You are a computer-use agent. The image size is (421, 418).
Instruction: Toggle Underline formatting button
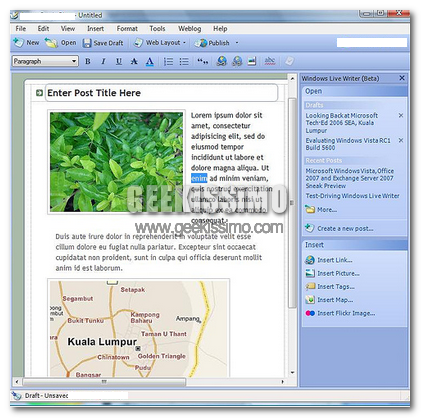pos(119,61)
